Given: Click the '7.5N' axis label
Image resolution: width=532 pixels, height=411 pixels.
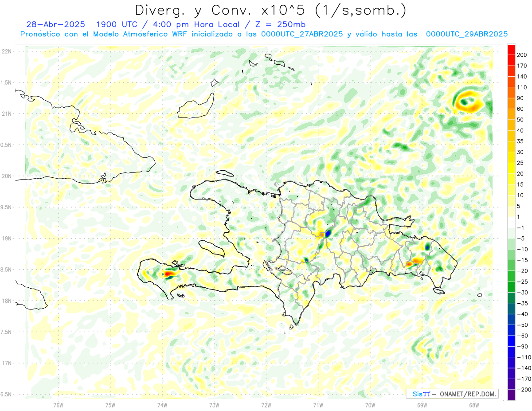Looking at the screenshot, I should [x=6, y=332].
